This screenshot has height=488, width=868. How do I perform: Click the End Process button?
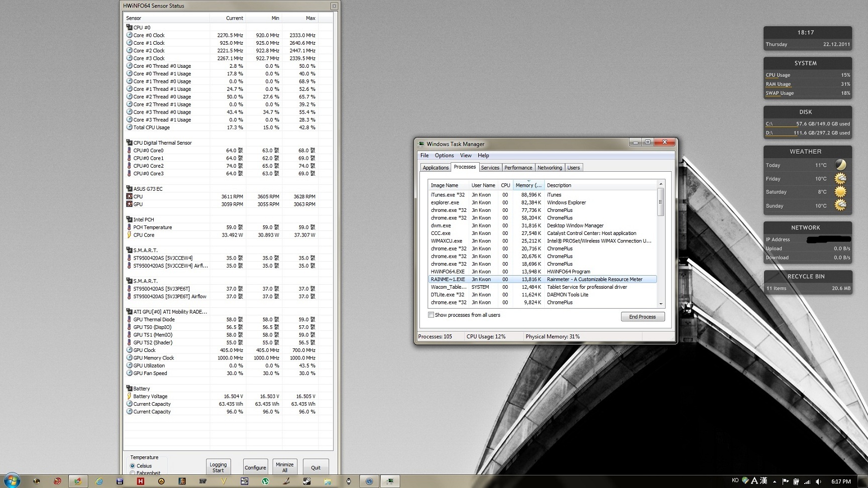click(x=642, y=317)
